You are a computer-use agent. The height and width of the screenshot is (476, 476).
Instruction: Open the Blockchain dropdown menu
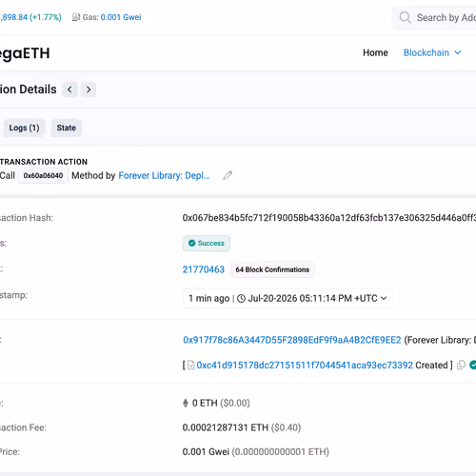[x=432, y=52]
